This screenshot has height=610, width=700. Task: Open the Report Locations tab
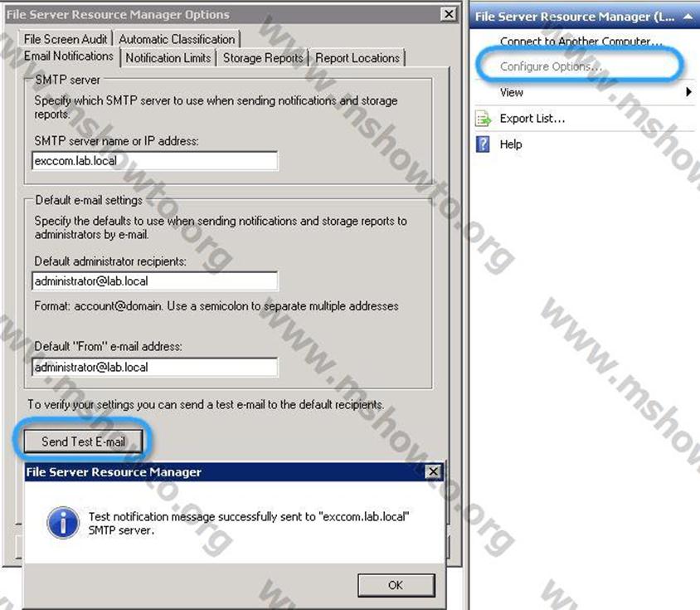[357, 58]
